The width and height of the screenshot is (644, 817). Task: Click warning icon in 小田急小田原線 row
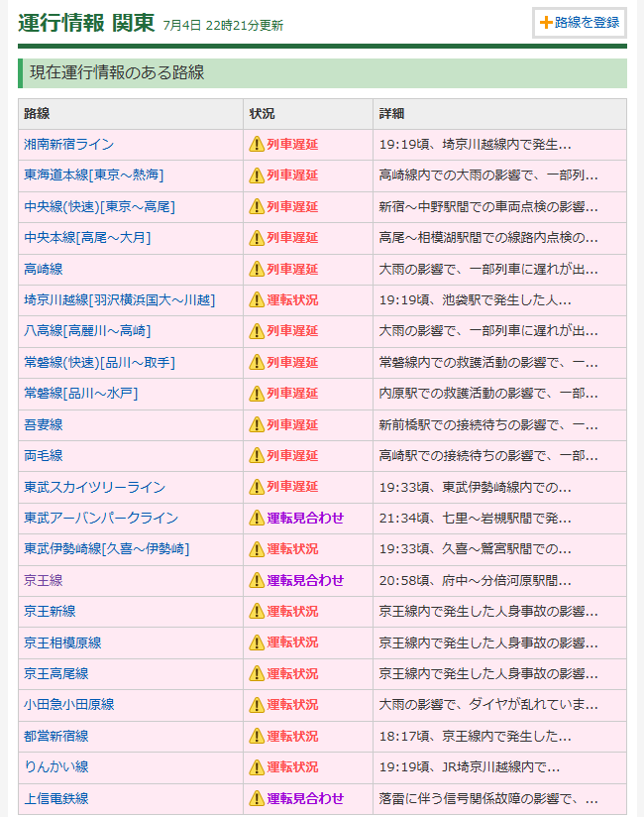pyautogui.click(x=257, y=704)
